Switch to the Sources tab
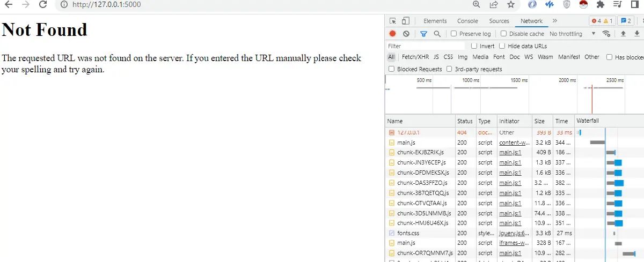 (x=499, y=21)
